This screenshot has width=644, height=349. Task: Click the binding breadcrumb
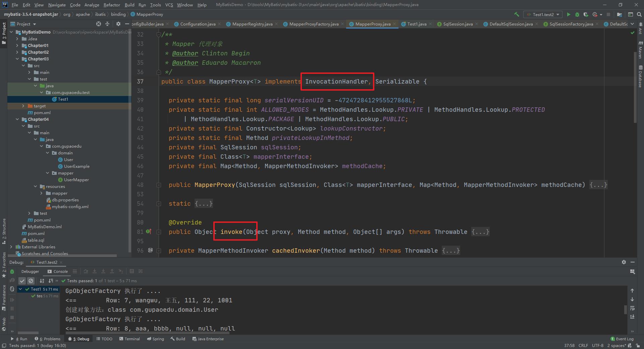(118, 14)
